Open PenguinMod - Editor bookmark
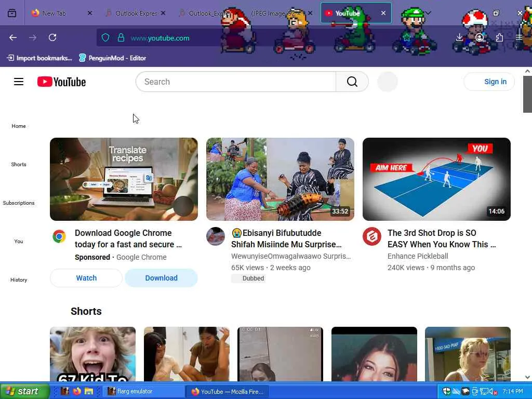The height and width of the screenshot is (399, 532). [112, 58]
